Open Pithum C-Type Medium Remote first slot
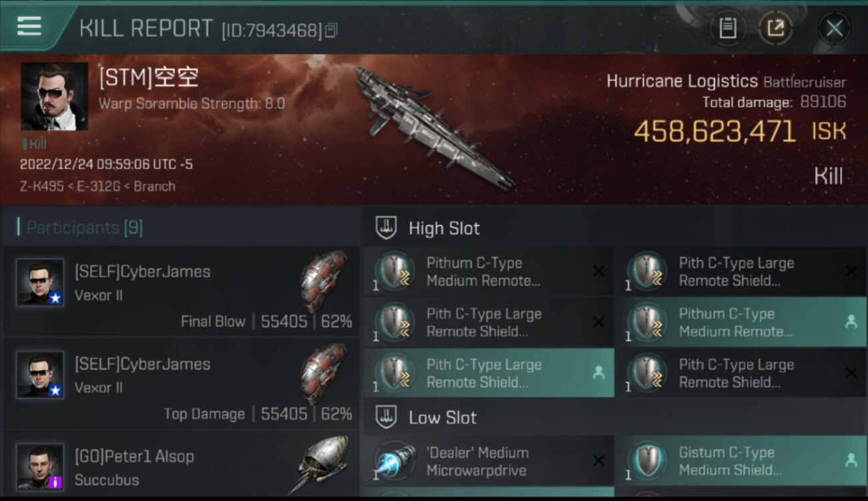This screenshot has width=868, height=501. pyautogui.click(x=489, y=271)
